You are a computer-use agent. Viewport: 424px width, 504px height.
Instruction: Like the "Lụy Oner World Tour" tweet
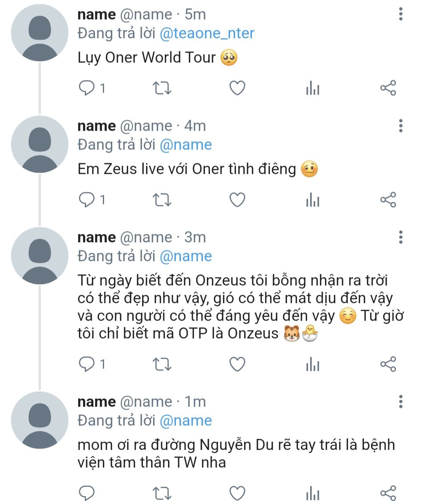(237, 88)
